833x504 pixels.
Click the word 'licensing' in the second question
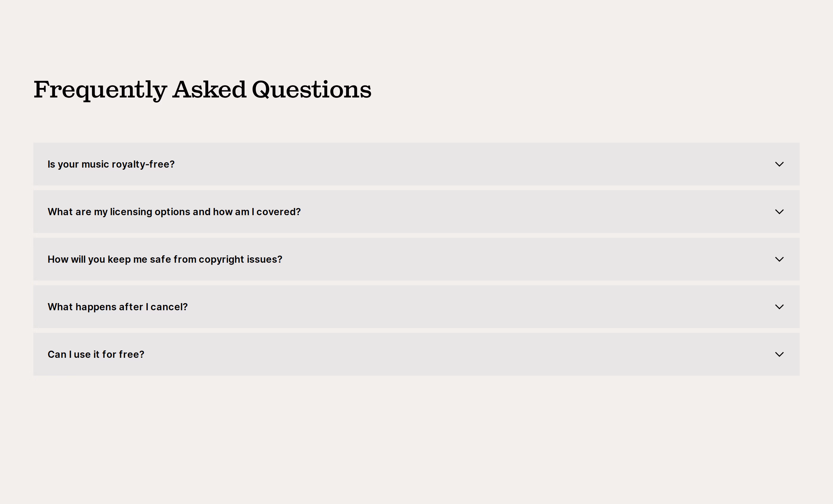tap(131, 212)
